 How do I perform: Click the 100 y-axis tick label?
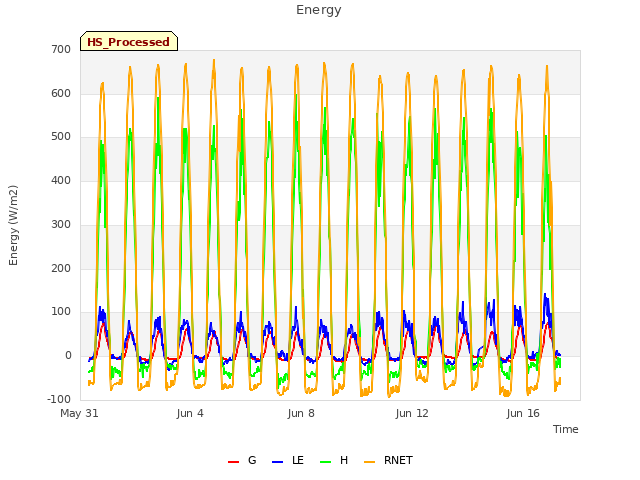(x=61, y=312)
